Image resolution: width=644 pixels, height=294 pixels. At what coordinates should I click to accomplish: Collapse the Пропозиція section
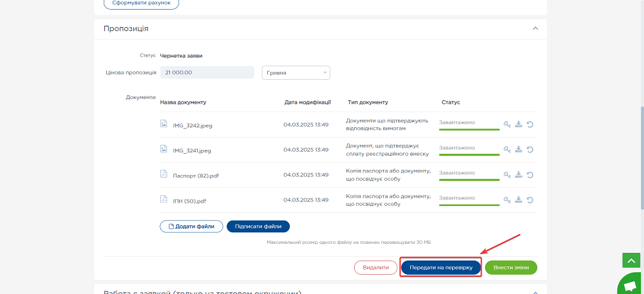tap(535, 28)
